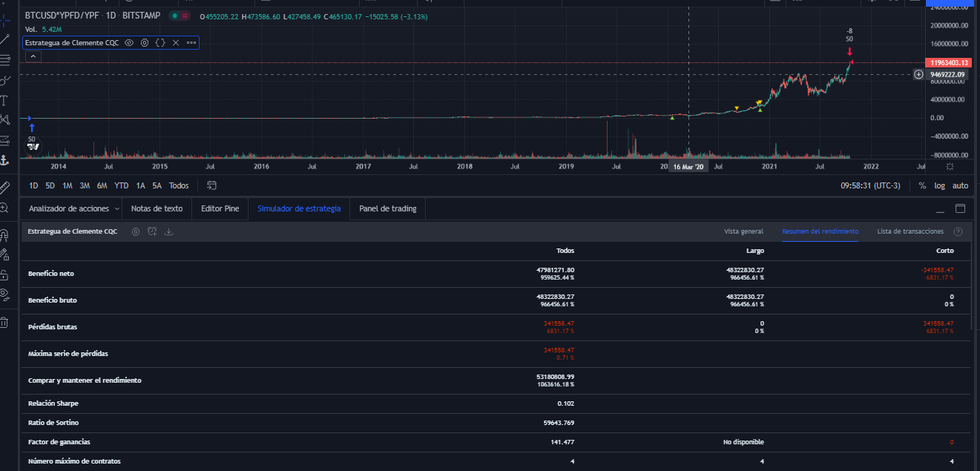
Task: Set time range to YTD
Action: click(x=121, y=185)
